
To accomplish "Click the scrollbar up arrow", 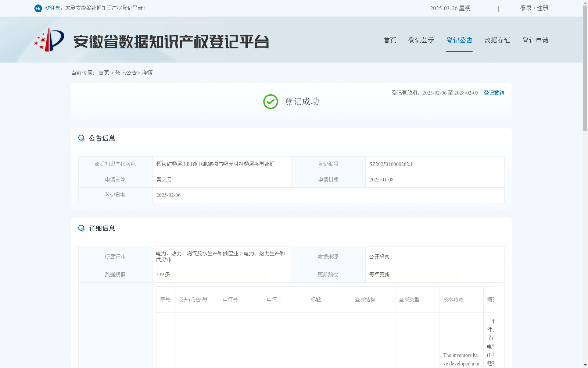I will [x=585, y=3].
